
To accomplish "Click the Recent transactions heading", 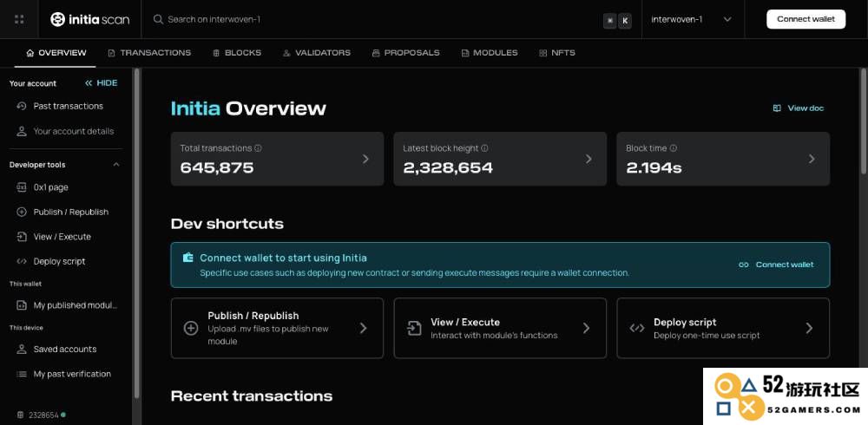I will coord(252,396).
